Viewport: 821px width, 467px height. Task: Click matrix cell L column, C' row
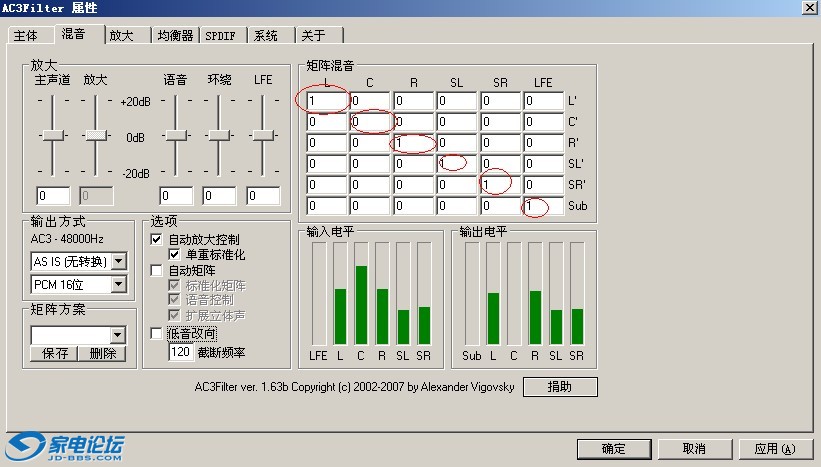327,122
